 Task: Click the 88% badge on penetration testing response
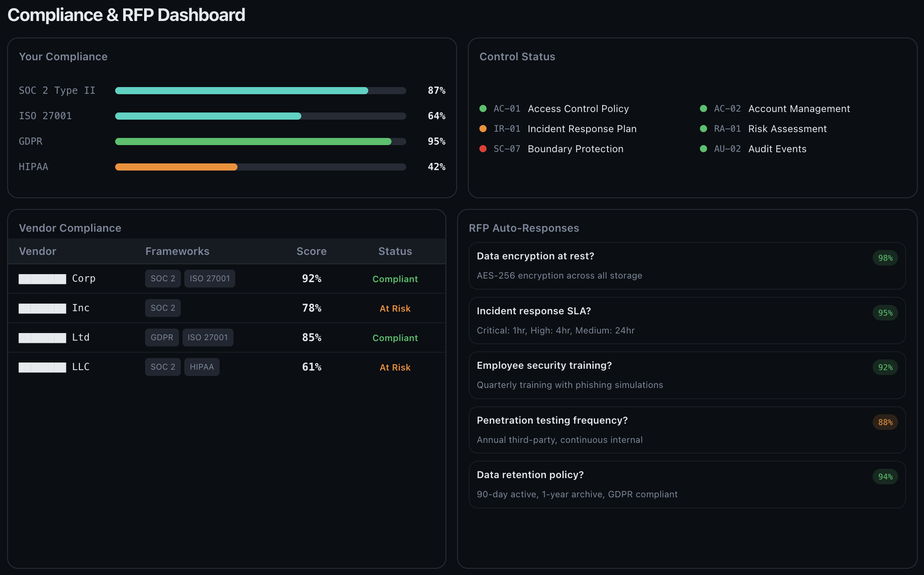885,422
